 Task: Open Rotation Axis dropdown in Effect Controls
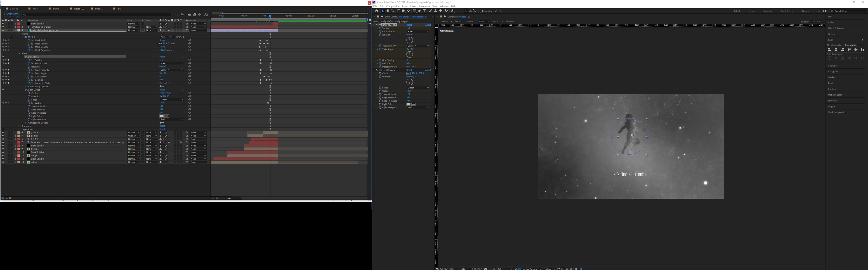coord(418,31)
